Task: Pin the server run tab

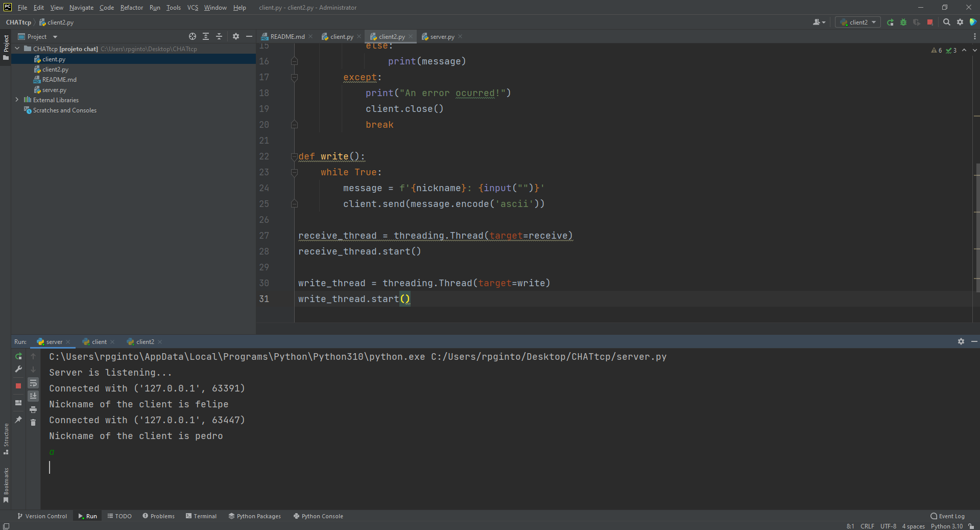Action: (18, 420)
